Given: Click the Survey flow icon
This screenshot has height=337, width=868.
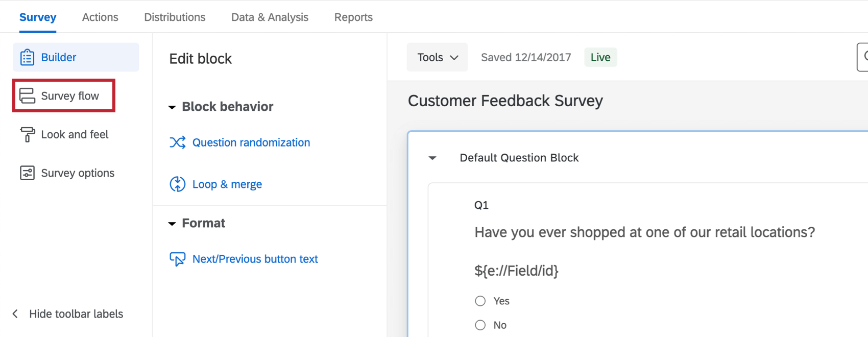Looking at the screenshot, I should (27, 96).
